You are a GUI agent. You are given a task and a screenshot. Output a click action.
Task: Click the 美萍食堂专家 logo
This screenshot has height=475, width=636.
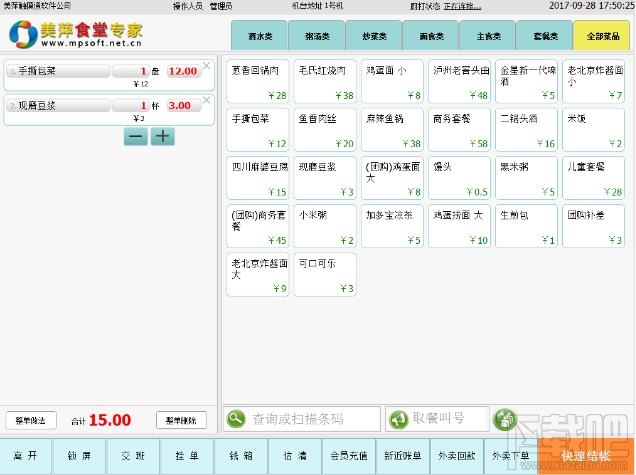(76, 34)
